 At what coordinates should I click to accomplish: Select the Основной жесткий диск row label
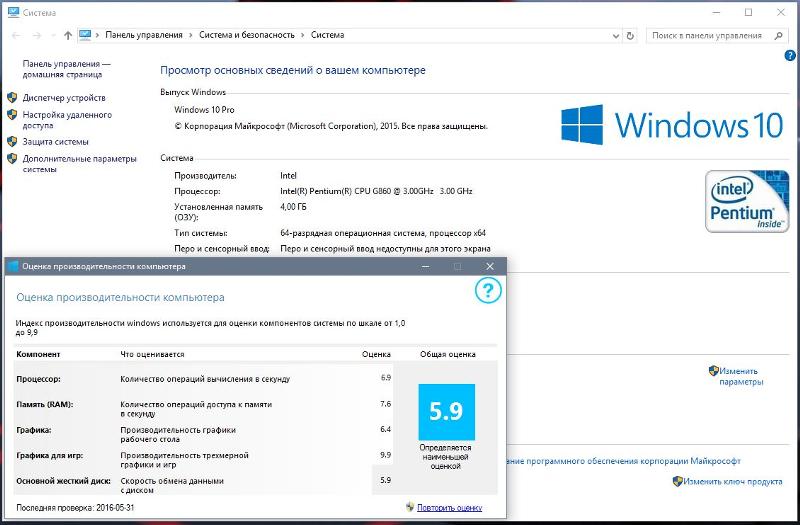point(63,481)
